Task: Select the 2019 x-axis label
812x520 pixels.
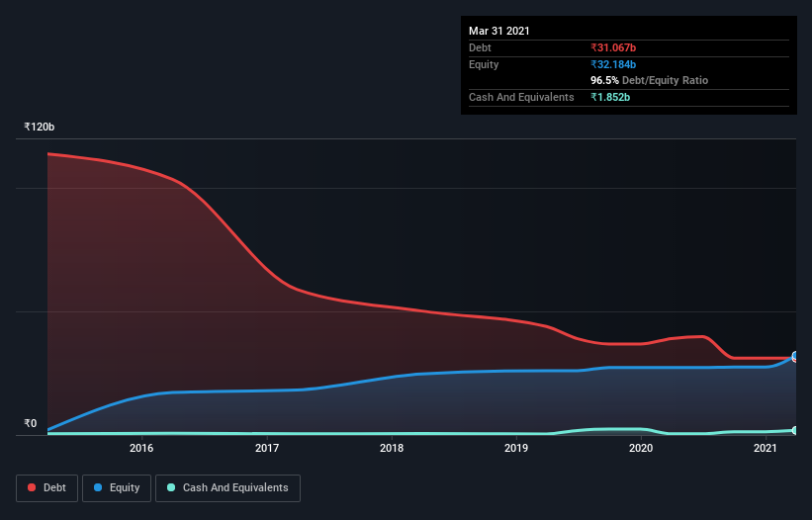Action: click(516, 448)
